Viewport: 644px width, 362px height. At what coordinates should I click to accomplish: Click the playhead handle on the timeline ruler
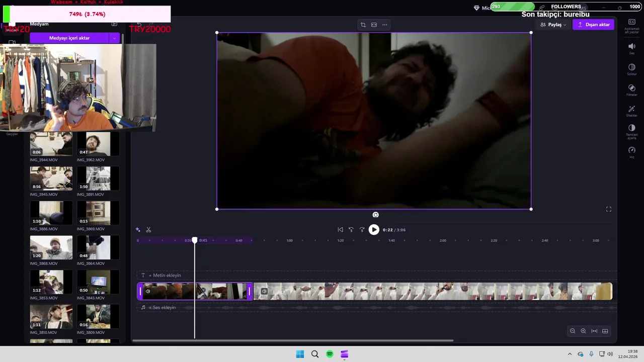195,240
